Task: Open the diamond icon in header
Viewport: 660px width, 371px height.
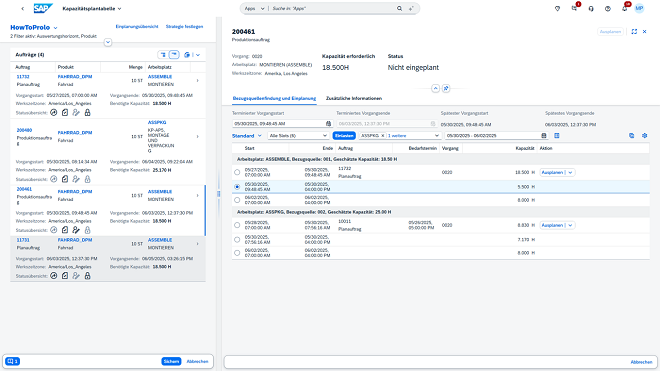Action: 557,8
